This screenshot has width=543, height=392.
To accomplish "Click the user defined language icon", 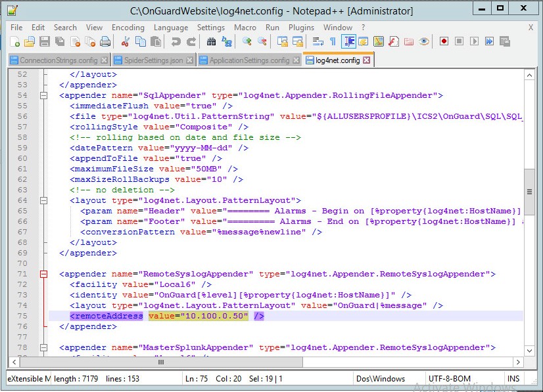I will pos(364,41).
